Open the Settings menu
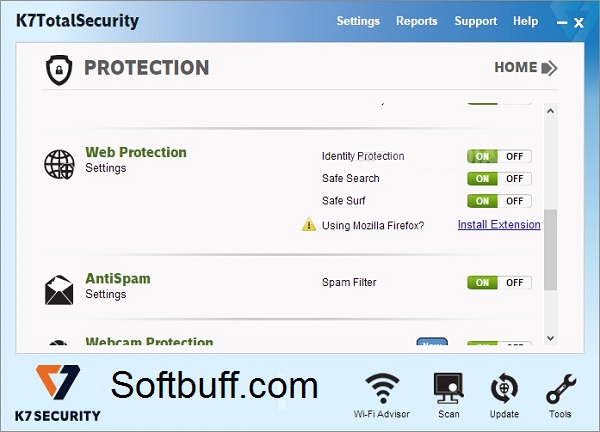 click(358, 21)
